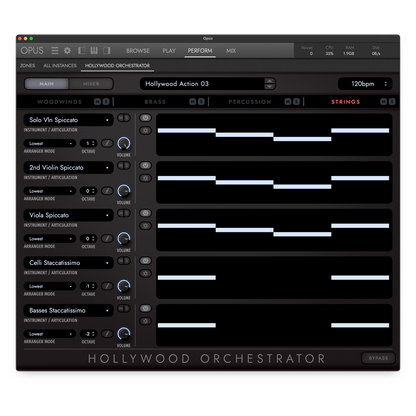Open settings gear for Solo Vln Spiccato
Image resolution: width=416 pixels, height=416 pixels.
click(145, 130)
